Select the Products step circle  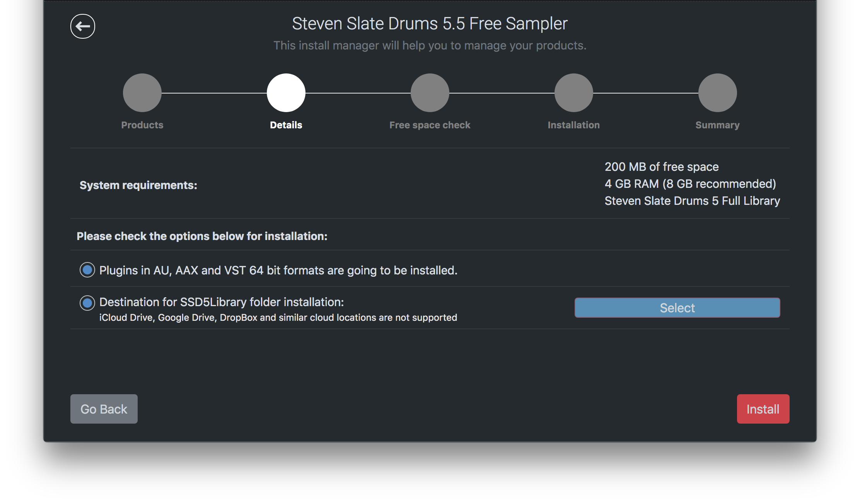pyautogui.click(x=142, y=93)
